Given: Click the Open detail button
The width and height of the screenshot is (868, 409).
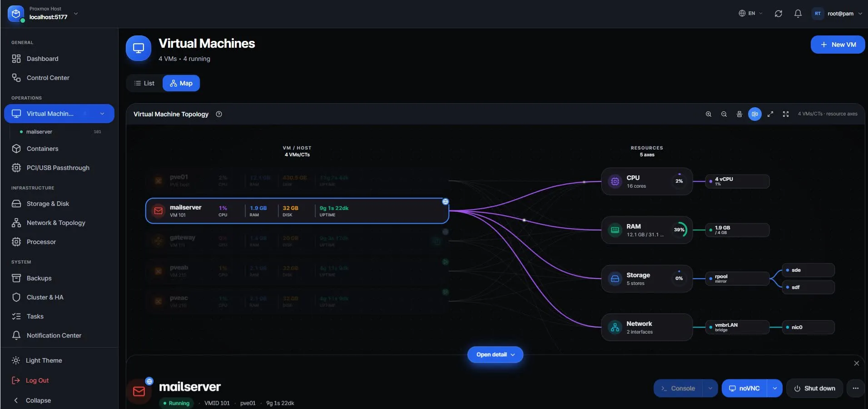Looking at the screenshot, I should [495, 354].
